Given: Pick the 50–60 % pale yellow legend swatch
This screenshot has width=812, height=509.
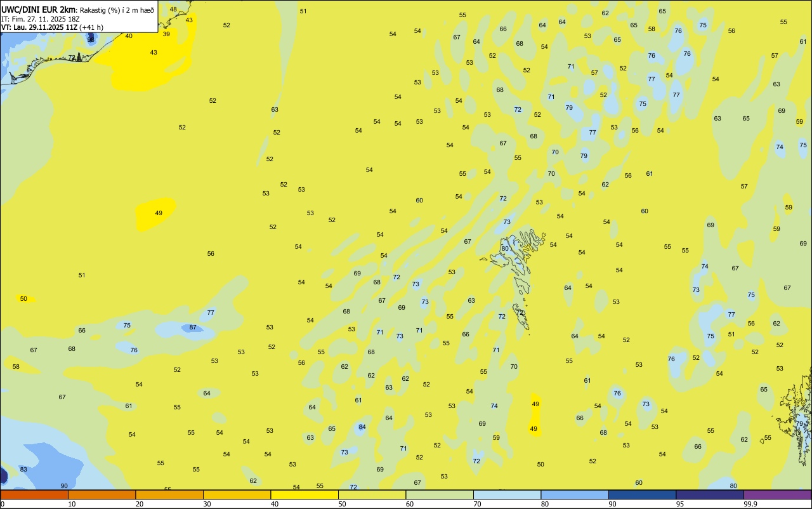Looking at the screenshot, I should (372, 494).
